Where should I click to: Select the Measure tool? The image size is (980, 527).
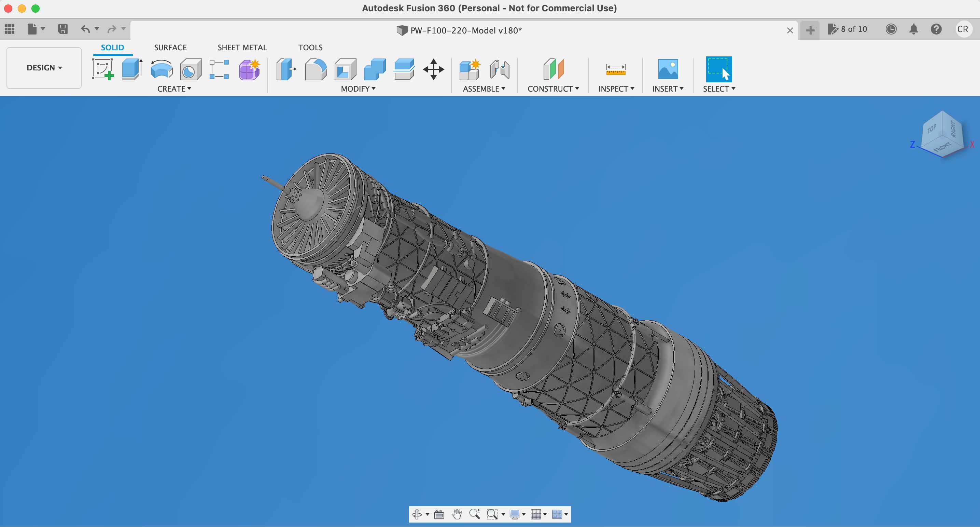click(x=616, y=69)
